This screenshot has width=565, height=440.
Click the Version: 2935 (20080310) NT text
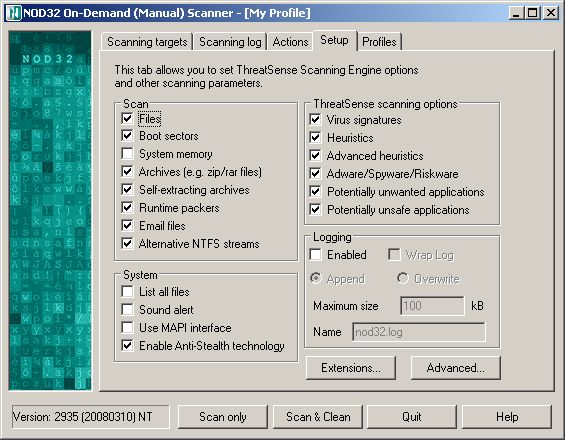click(x=83, y=417)
